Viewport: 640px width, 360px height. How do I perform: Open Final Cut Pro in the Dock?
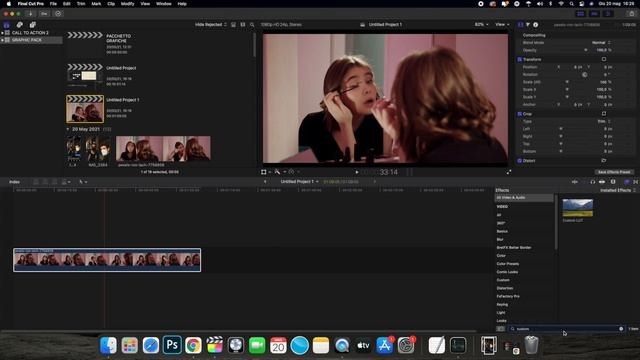215,345
